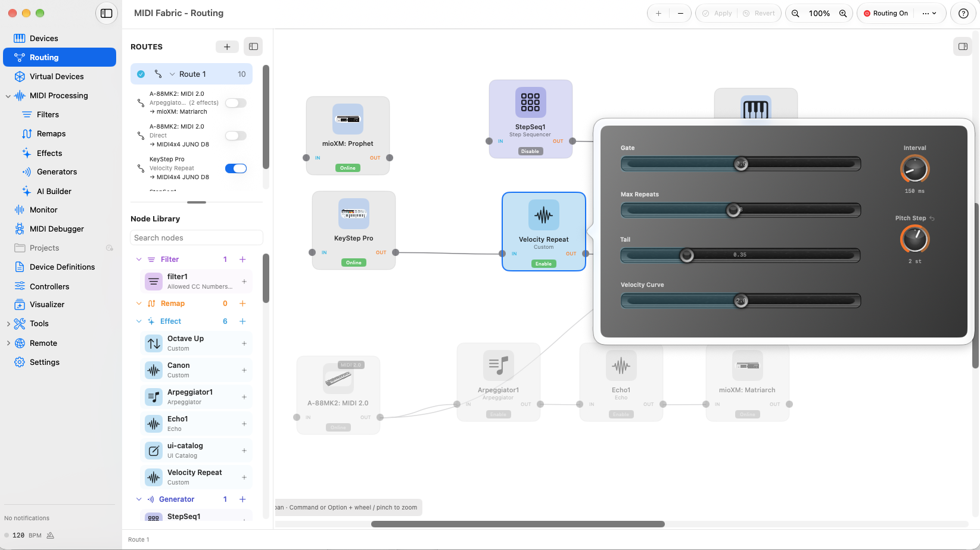Turn off the KeyStep Pro Velocity Repeat route
The height and width of the screenshot is (550, 980).
point(235,168)
